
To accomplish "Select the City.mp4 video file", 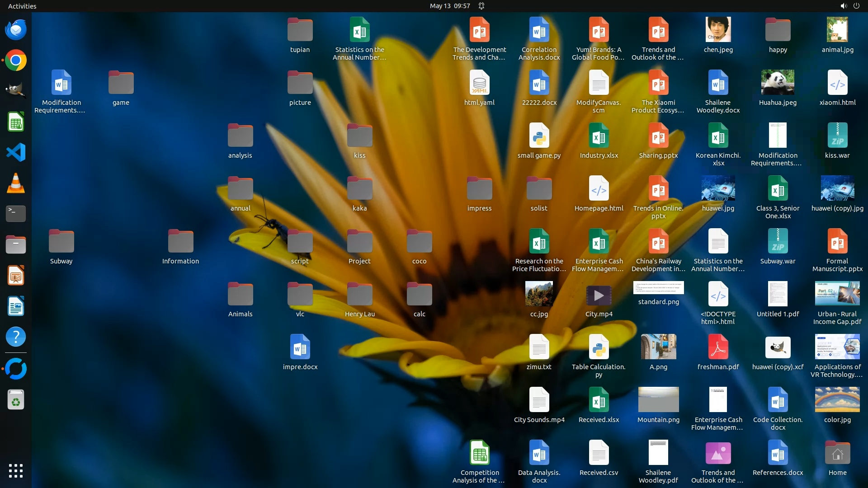I will (x=599, y=296).
